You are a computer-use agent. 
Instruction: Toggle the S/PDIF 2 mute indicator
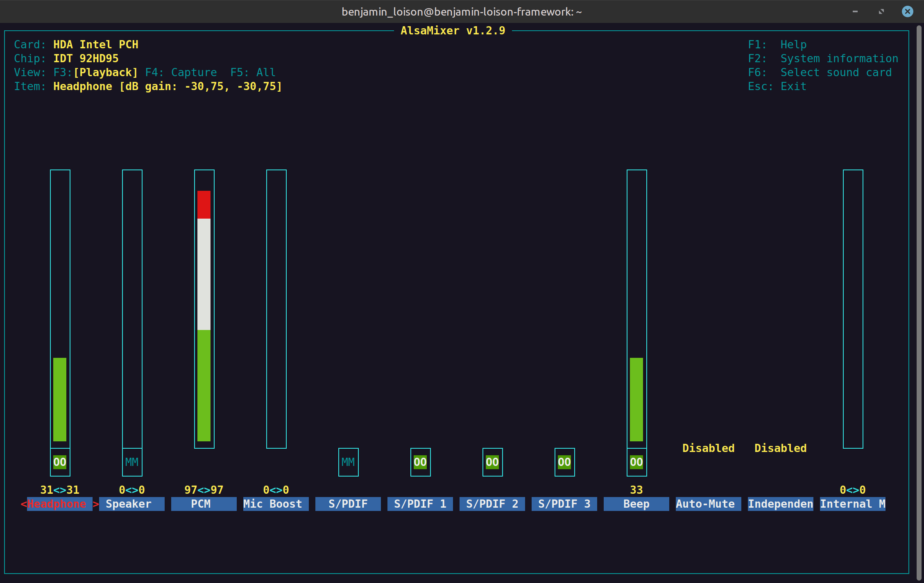(492, 462)
